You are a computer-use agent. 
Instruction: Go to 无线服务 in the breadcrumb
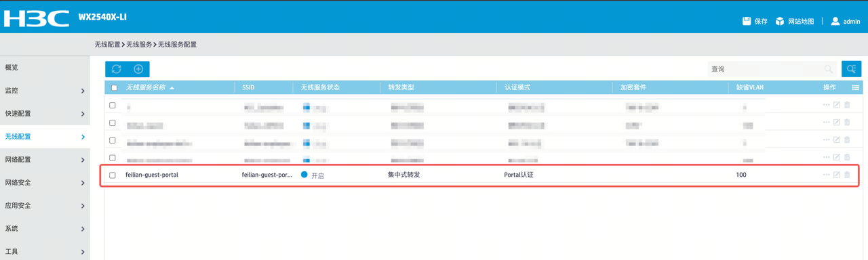pos(139,45)
